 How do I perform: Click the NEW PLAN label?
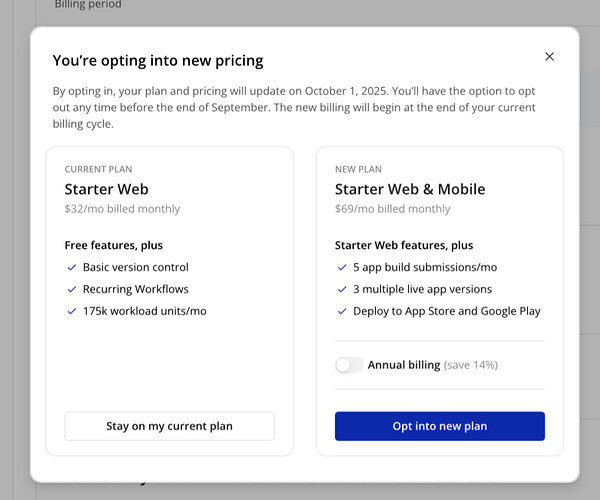point(358,170)
